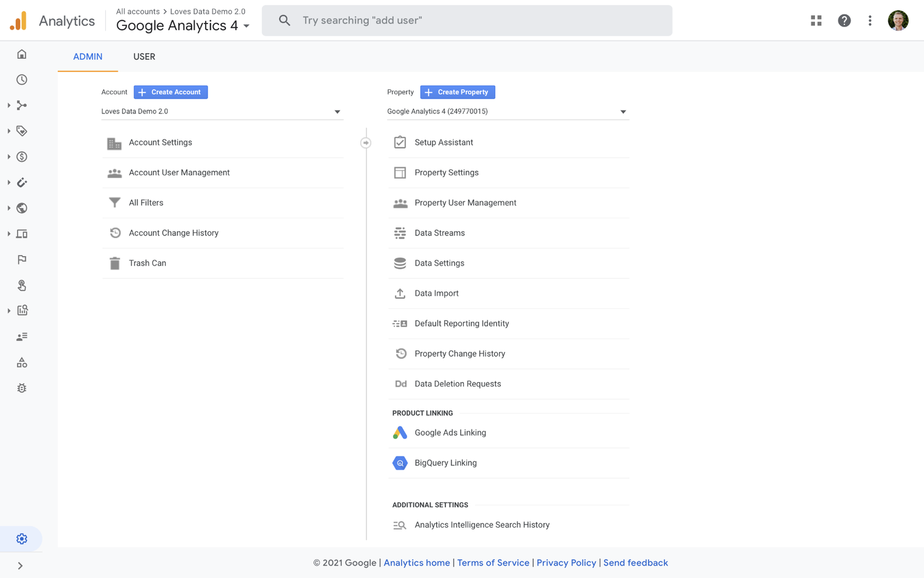Click the Create Property button
The image size is (924, 578).
[458, 92]
